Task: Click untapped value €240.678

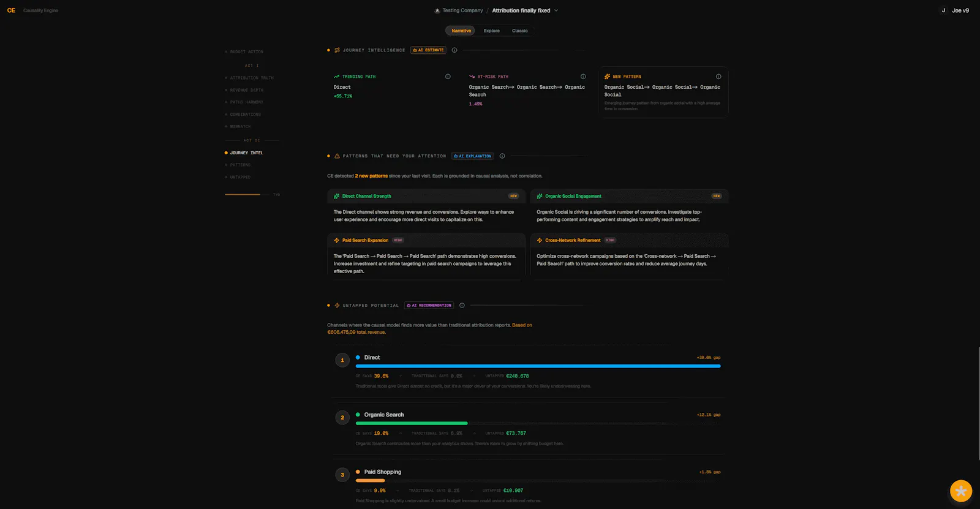Action: pyautogui.click(x=518, y=376)
